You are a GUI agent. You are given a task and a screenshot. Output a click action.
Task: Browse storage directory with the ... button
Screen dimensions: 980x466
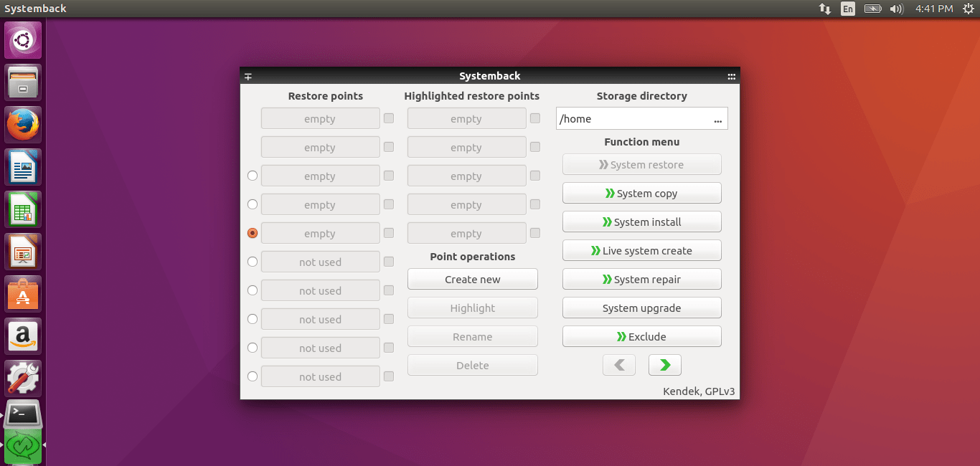tap(718, 119)
